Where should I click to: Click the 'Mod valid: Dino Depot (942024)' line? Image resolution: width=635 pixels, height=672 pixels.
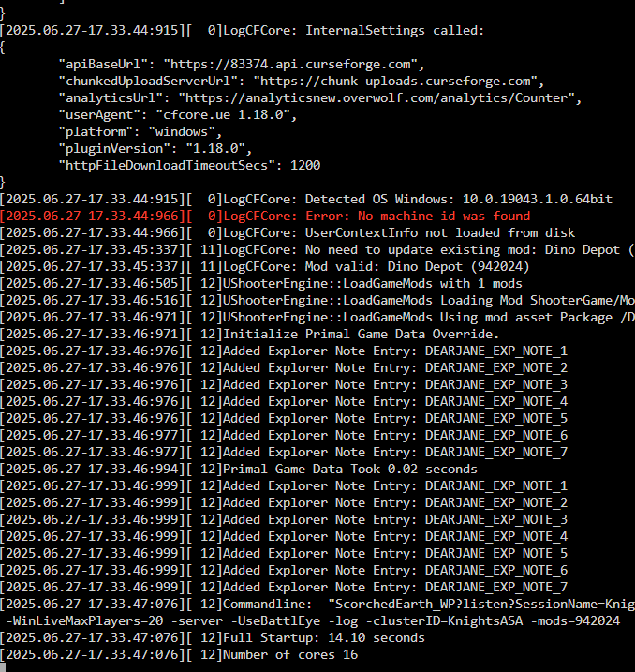click(265, 266)
